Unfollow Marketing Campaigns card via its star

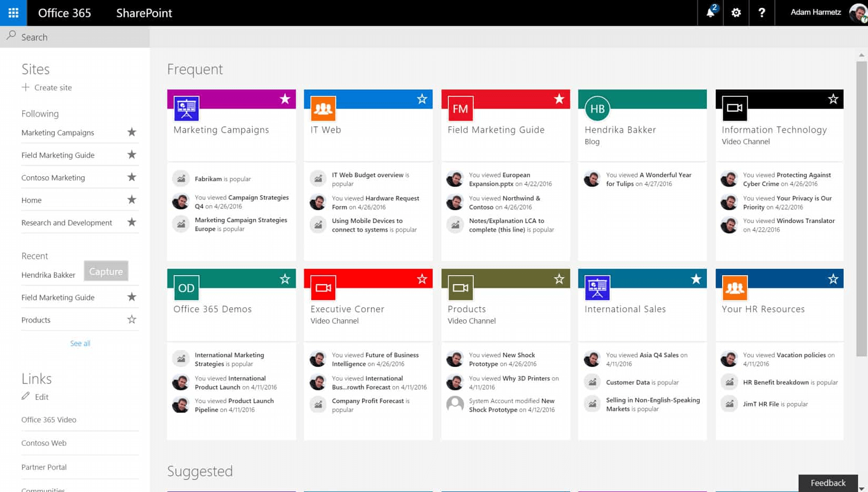285,99
